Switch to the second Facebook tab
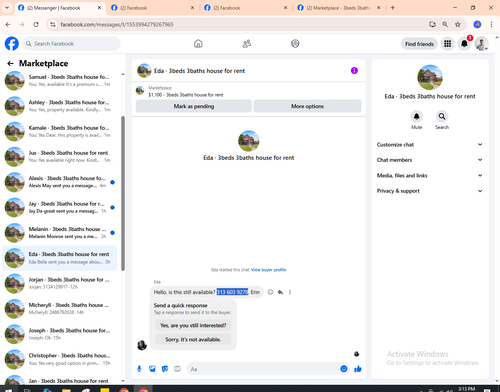500x392 pixels. 152,8
